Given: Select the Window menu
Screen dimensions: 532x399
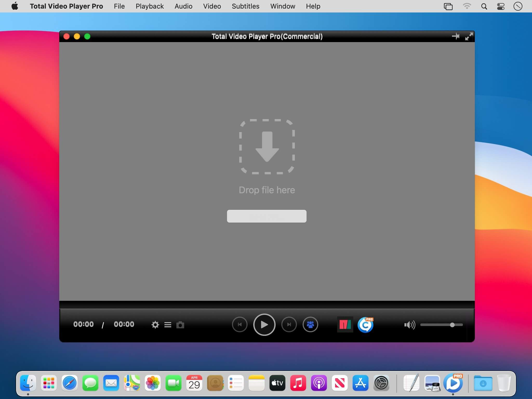Looking at the screenshot, I should [282, 6].
